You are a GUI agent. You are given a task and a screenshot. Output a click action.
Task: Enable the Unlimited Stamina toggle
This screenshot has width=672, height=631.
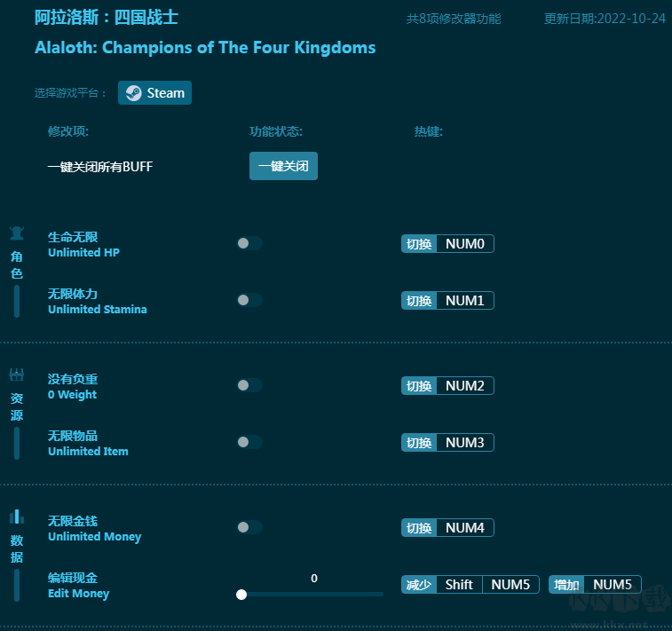tap(249, 300)
